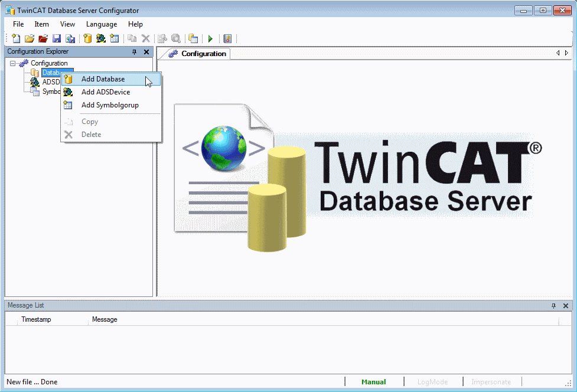Click the left tab scroll arrow
The width and height of the screenshot is (577, 392).
pyautogui.click(x=558, y=53)
